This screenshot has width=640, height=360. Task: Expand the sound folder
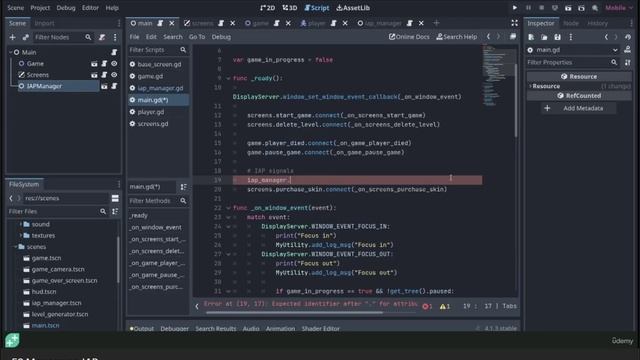click(x=20, y=224)
